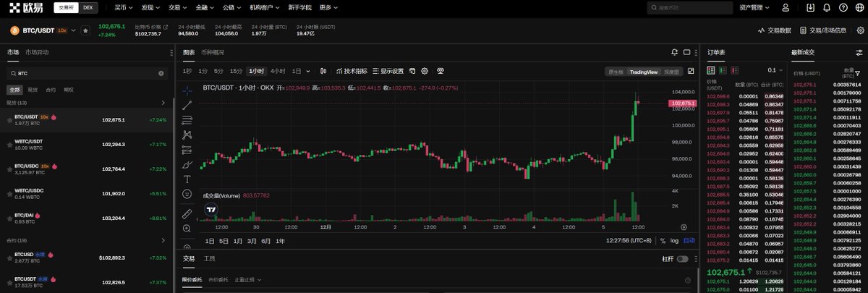Screen dimensions: 868x293
Task: Open 技术指标 indicators button
Action: 352,71
